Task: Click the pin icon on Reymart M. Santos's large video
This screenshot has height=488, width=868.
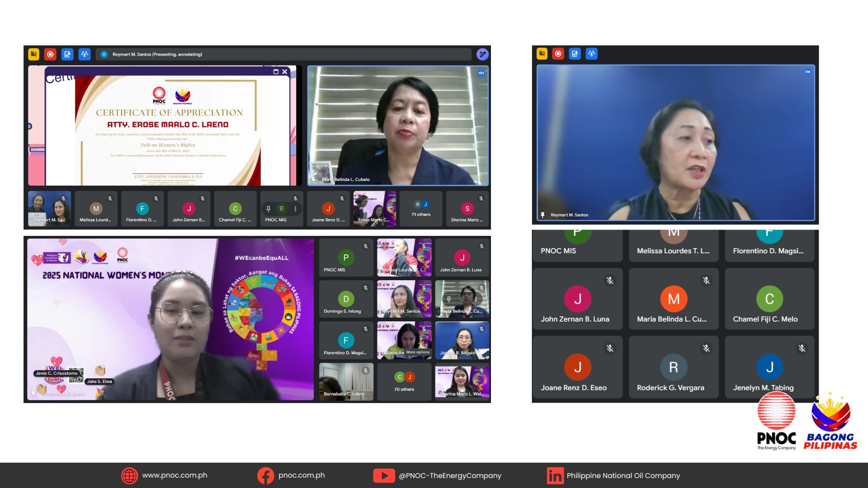Action: pos(542,215)
